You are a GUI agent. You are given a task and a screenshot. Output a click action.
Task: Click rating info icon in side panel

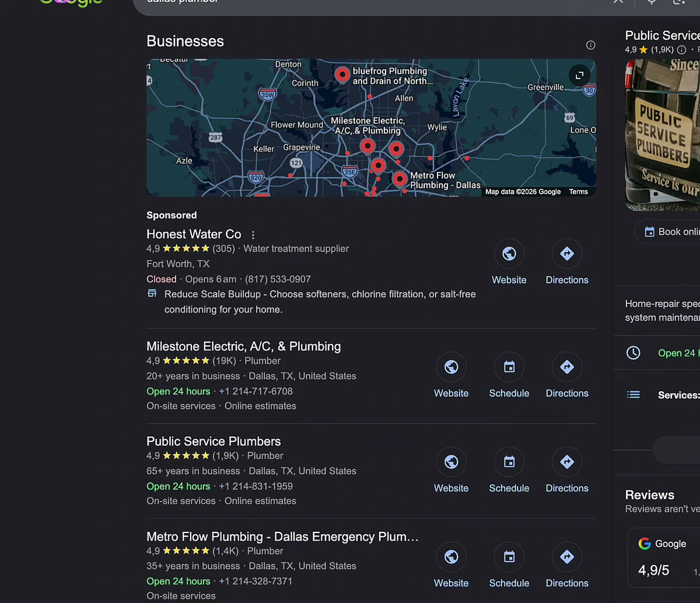(x=681, y=50)
